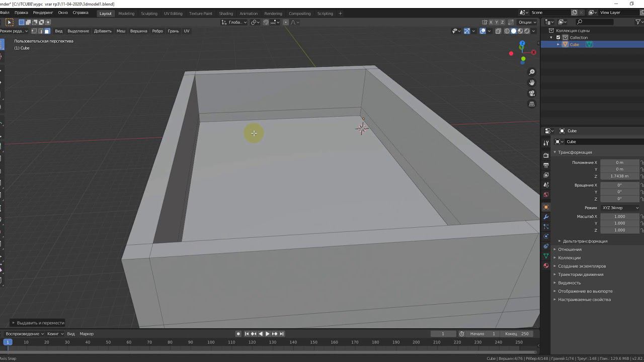Expand the Cube item in outliner

[x=558, y=45]
